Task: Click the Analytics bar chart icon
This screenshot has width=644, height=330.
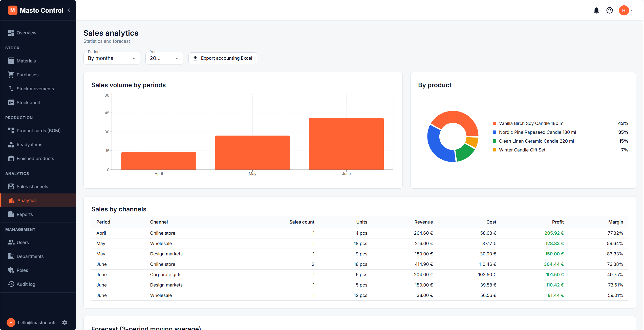Action: [x=12, y=200]
